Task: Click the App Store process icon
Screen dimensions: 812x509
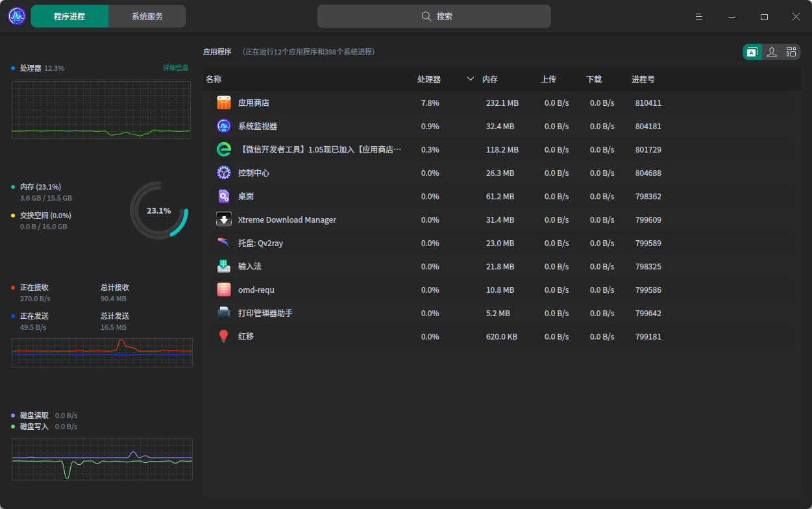Action: tap(224, 103)
